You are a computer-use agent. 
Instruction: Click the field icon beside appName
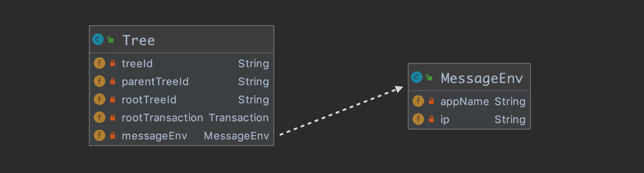coord(418,101)
